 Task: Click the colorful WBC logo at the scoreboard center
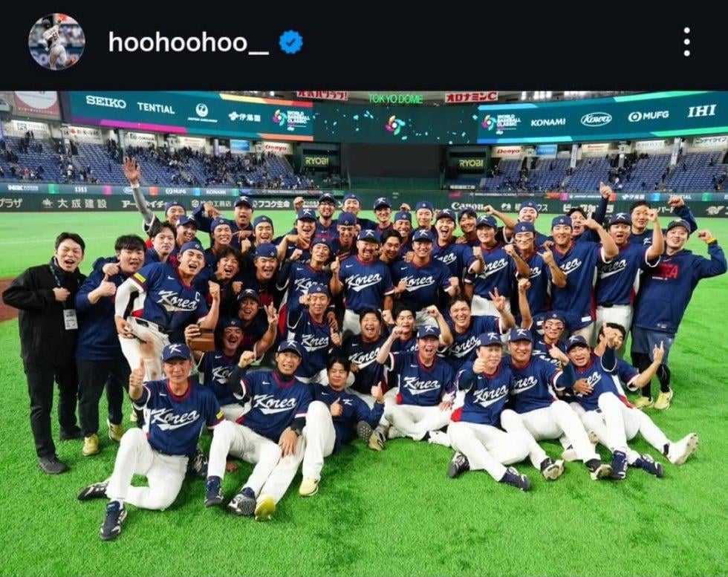point(395,125)
